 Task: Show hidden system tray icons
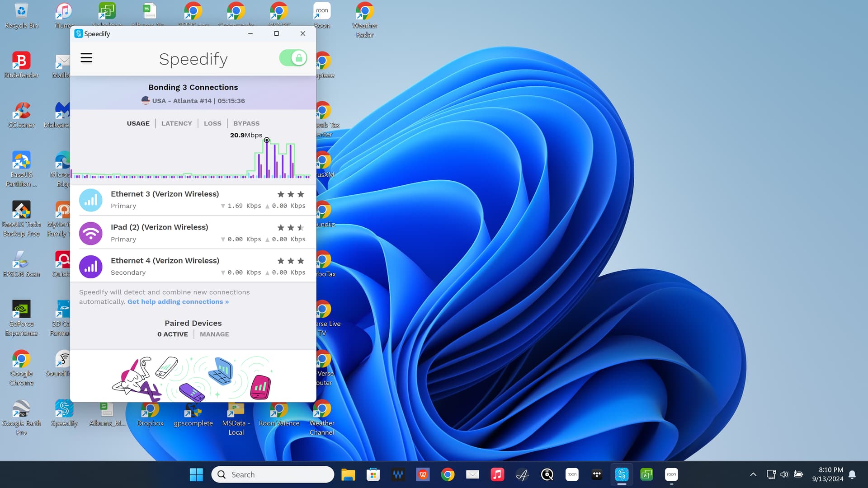tap(753, 474)
